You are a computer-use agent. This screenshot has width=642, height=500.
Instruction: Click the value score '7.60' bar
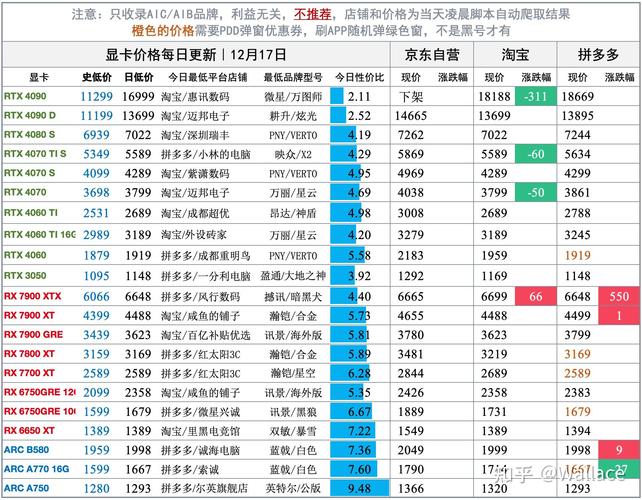point(354,469)
